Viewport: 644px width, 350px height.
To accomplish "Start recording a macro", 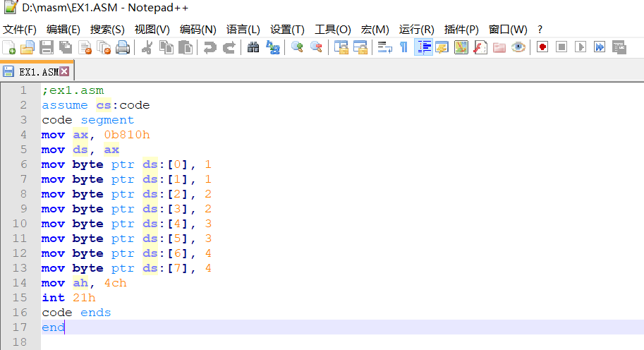I will [542, 48].
